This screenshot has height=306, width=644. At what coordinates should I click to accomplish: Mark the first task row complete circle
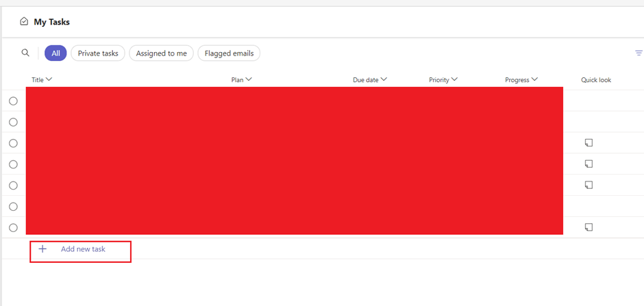point(14,101)
